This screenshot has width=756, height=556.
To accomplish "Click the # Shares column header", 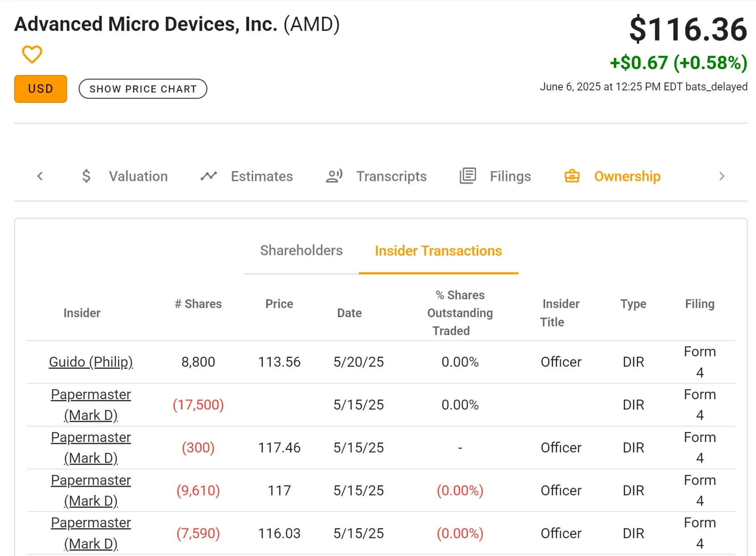I will (x=198, y=304).
